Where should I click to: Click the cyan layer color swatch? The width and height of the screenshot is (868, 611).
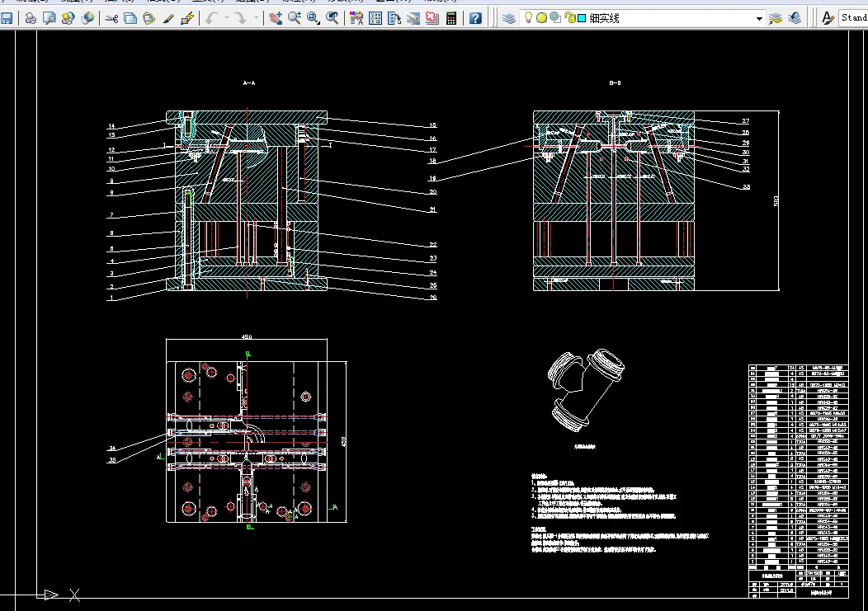pos(582,18)
